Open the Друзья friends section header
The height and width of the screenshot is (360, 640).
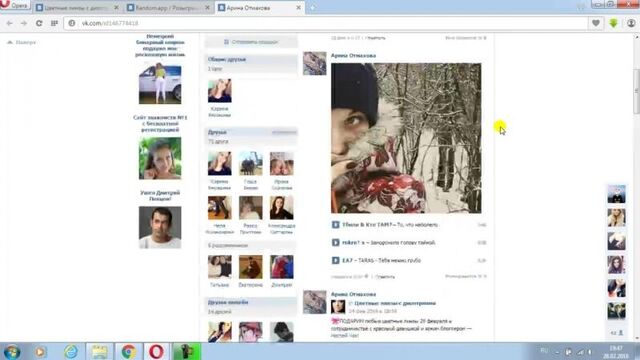[x=251, y=132]
